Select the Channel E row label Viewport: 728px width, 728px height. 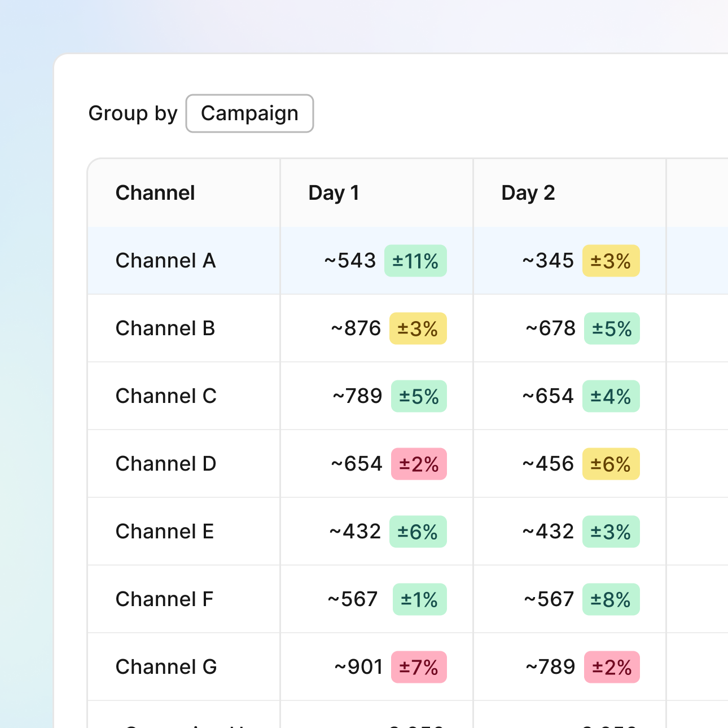pyautogui.click(x=165, y=532)
